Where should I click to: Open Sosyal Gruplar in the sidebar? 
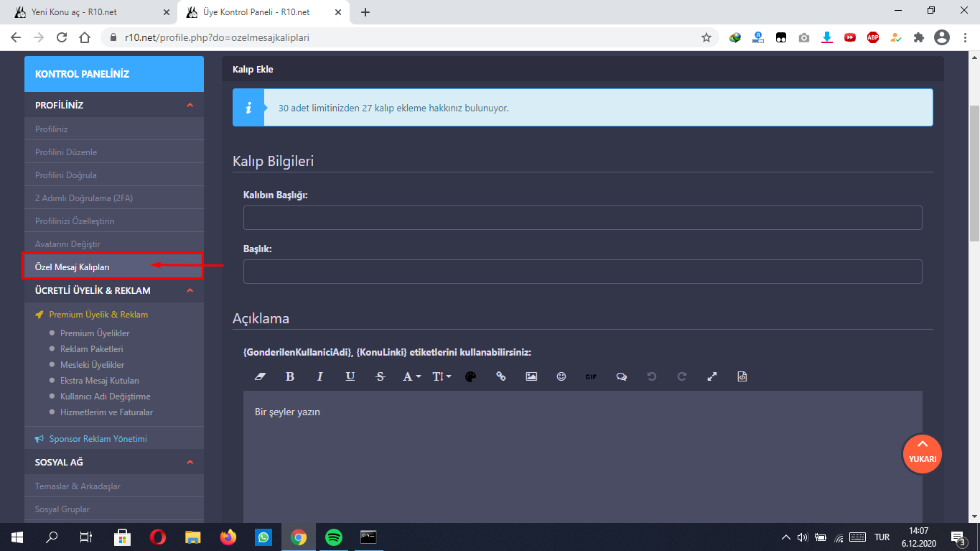62,509
